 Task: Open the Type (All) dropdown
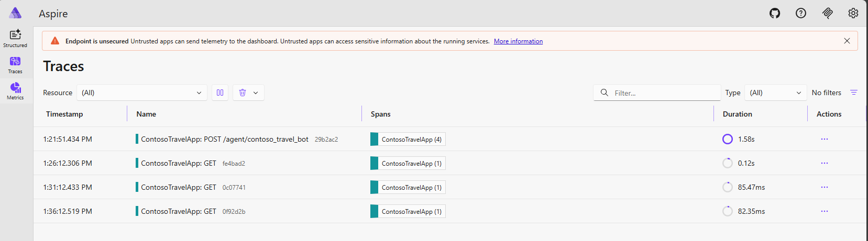[775, 93]
